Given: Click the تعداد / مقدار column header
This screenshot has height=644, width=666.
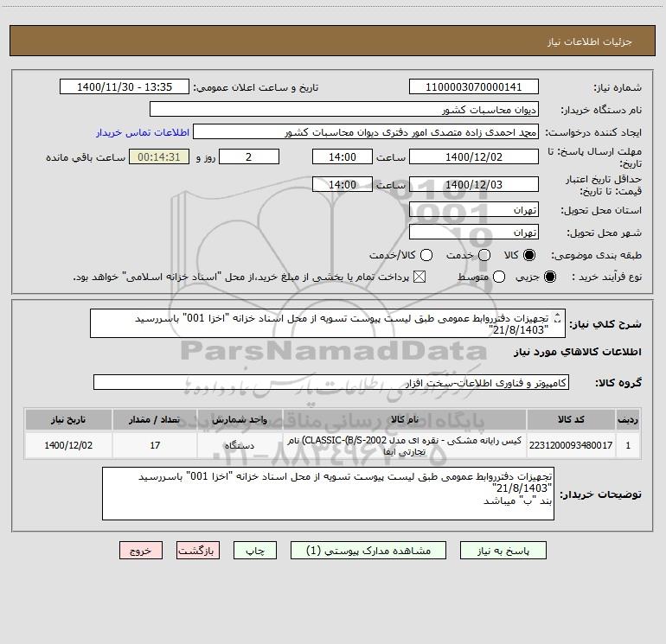Looking at the screenshot, I should pos(155,420).
